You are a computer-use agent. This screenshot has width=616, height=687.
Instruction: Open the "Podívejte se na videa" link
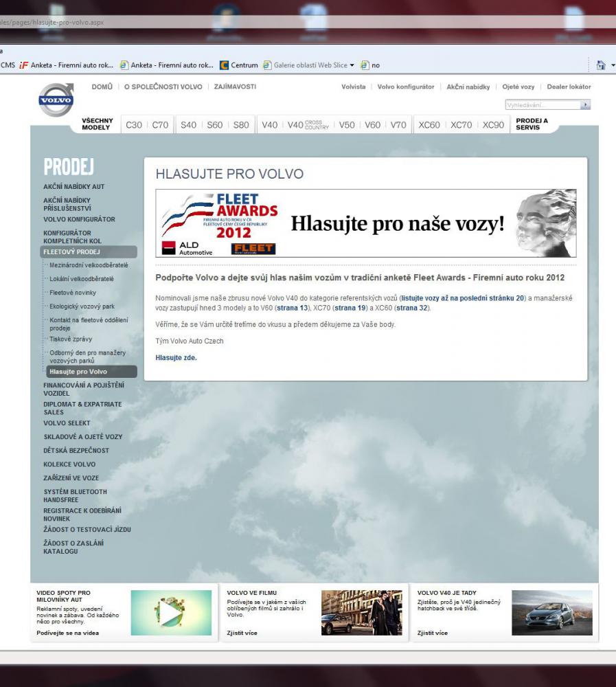[x=67, y=633]
